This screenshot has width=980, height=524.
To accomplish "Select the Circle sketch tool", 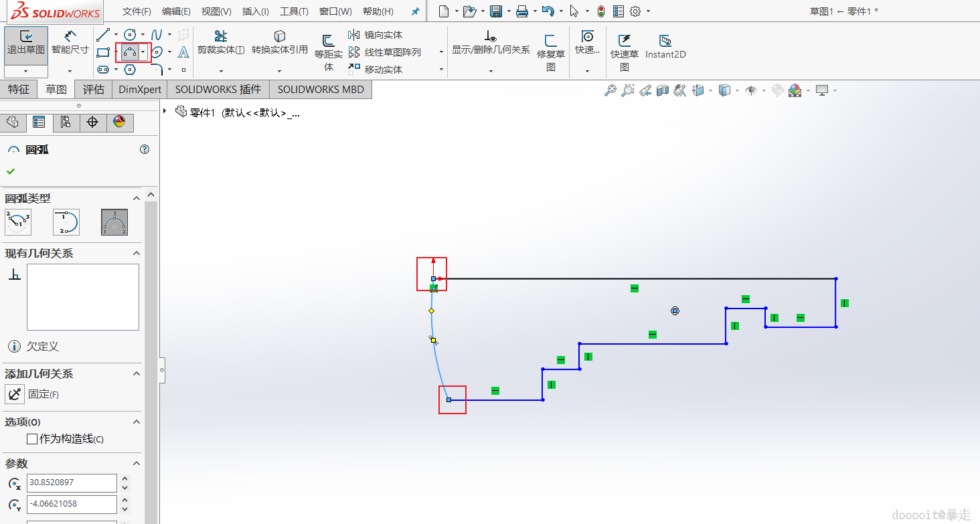I will pos(130,35).
